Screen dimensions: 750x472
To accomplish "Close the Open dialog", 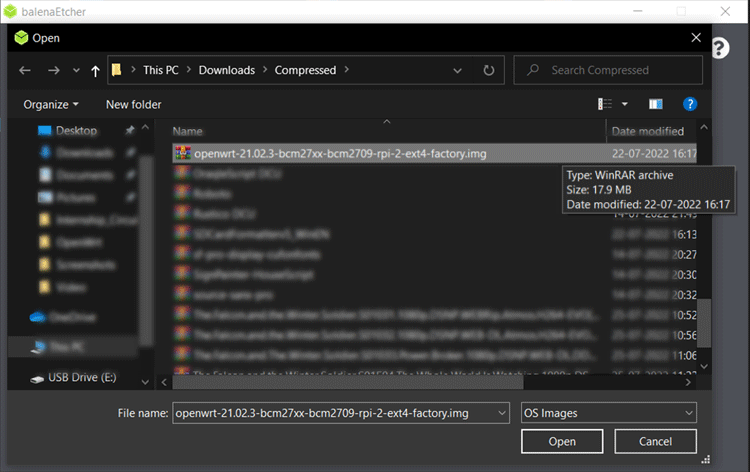I will pos(696,37).
